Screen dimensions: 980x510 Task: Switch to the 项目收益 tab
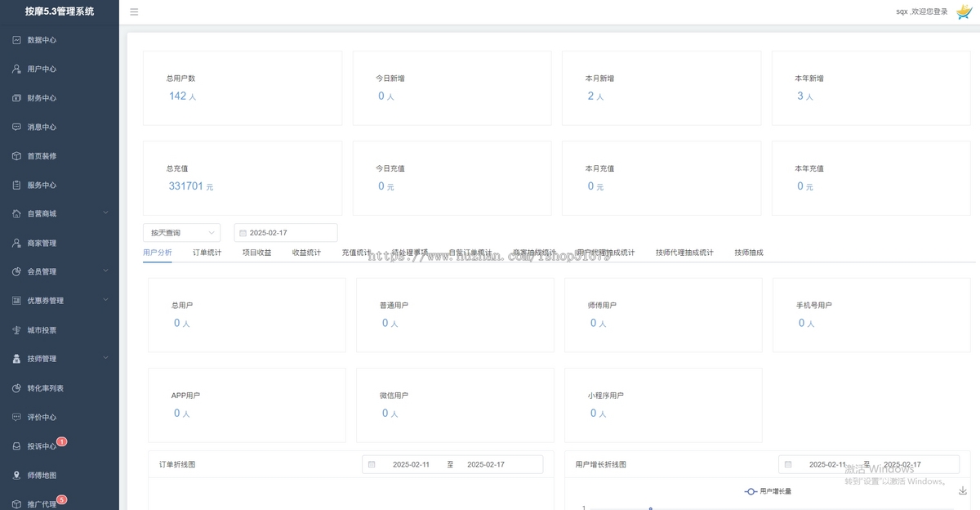pyautogui.click(x=257, y=253)
